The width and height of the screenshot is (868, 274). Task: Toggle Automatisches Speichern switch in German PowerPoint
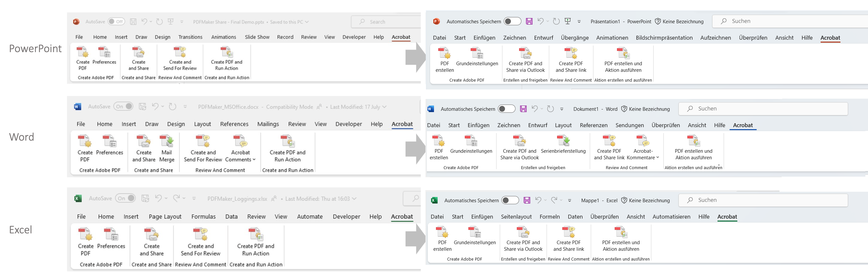pyautogui.click(x=512, y=21)
